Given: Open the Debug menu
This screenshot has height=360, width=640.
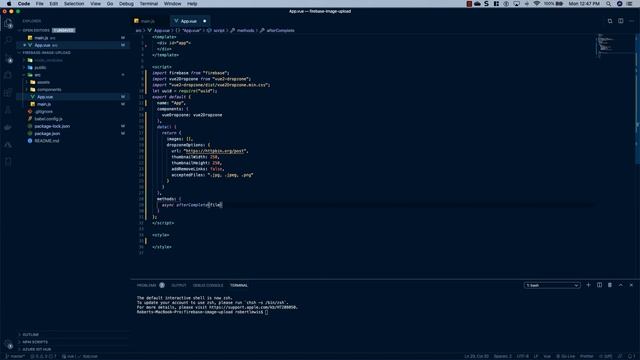Looking at the screenshot, I should coord(126,4).
